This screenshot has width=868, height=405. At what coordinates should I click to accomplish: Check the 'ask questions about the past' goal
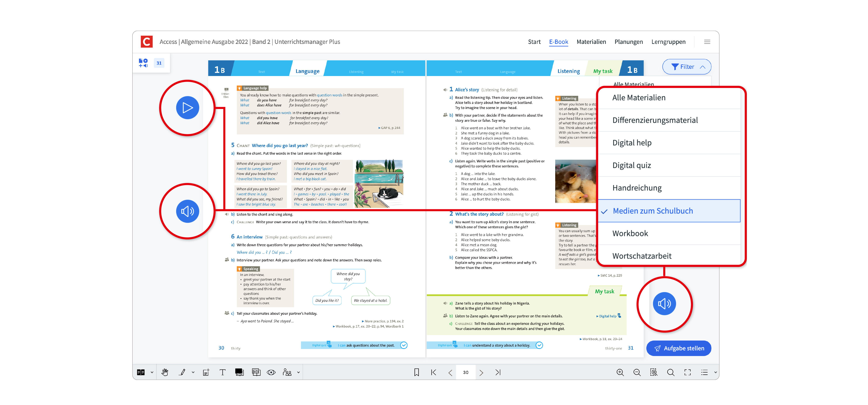pyautogui.click(x=404, y=345)
